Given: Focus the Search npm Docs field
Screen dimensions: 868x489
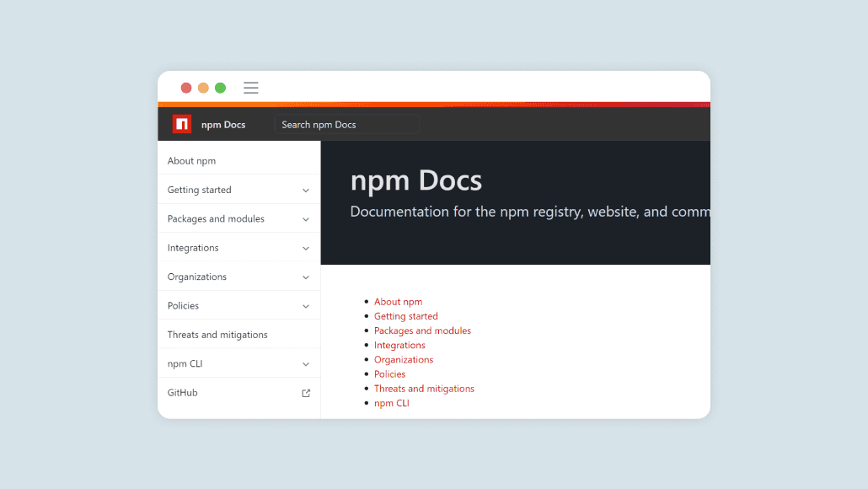Looking at the screenshot, I should (346, 125).
